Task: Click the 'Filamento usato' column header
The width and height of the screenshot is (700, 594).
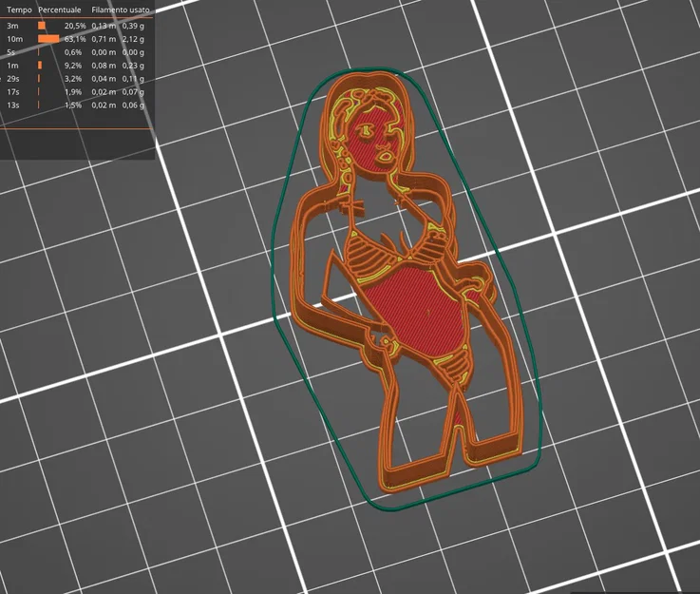Action: [x=121, y=10]
